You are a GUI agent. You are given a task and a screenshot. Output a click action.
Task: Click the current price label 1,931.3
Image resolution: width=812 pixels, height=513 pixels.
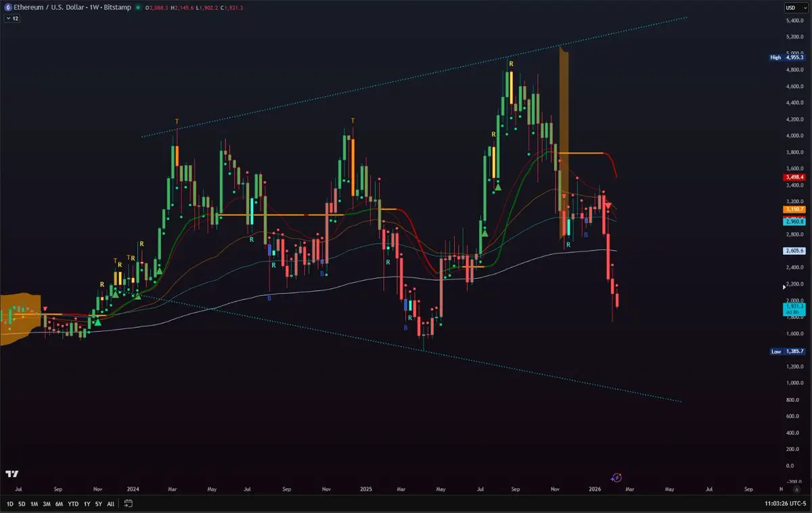794,309
